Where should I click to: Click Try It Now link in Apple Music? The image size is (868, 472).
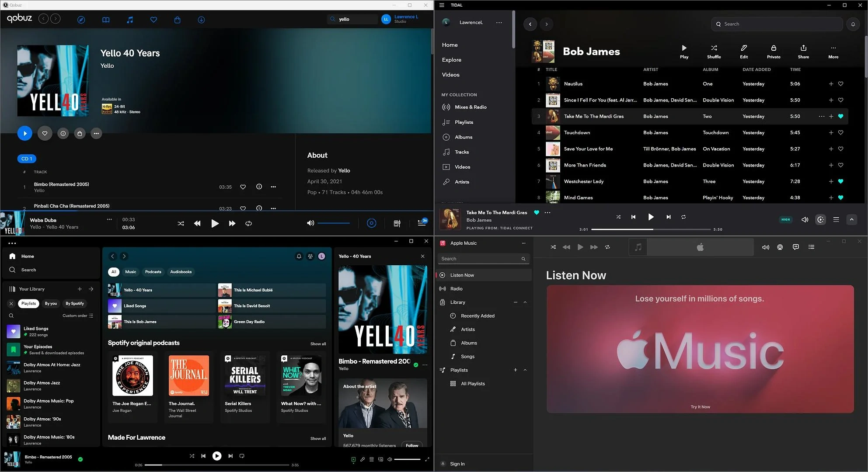point(700,407)
